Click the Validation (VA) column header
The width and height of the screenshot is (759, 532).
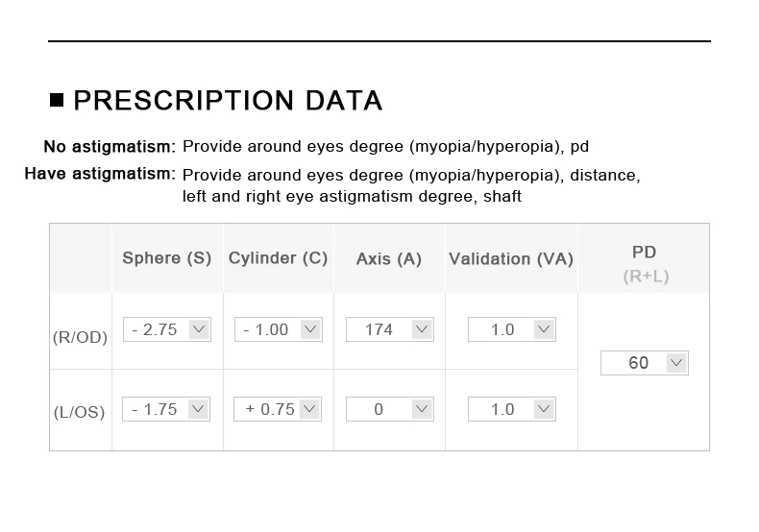pos(511,259)
